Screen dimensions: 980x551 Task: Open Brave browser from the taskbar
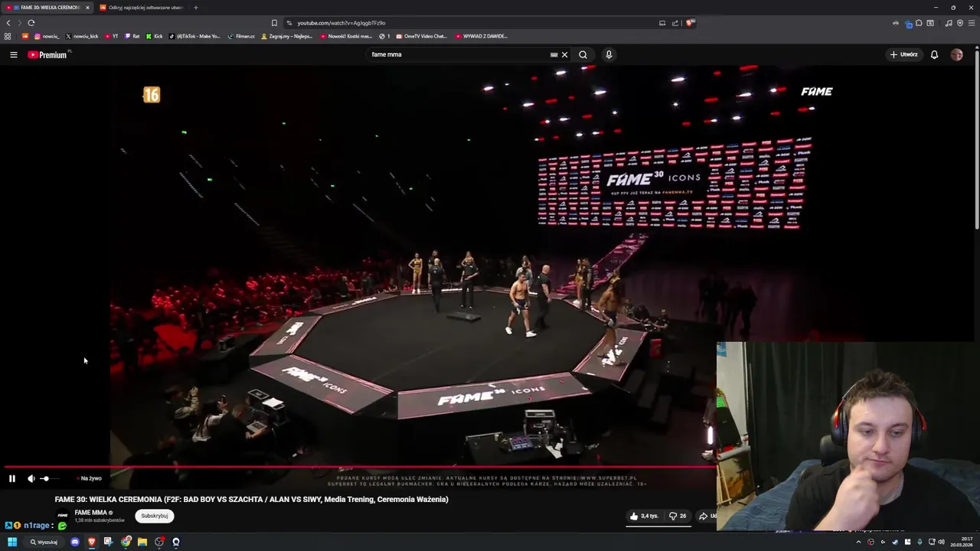[x=91, y=542]
